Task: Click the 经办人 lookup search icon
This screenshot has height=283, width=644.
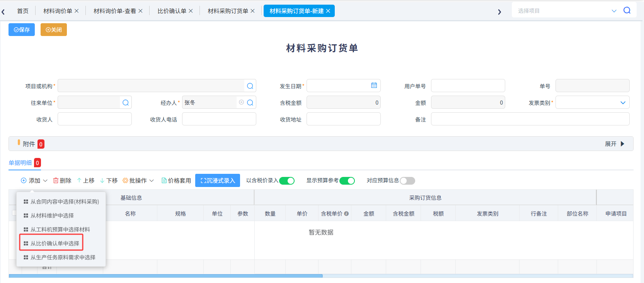Action: 250,103
